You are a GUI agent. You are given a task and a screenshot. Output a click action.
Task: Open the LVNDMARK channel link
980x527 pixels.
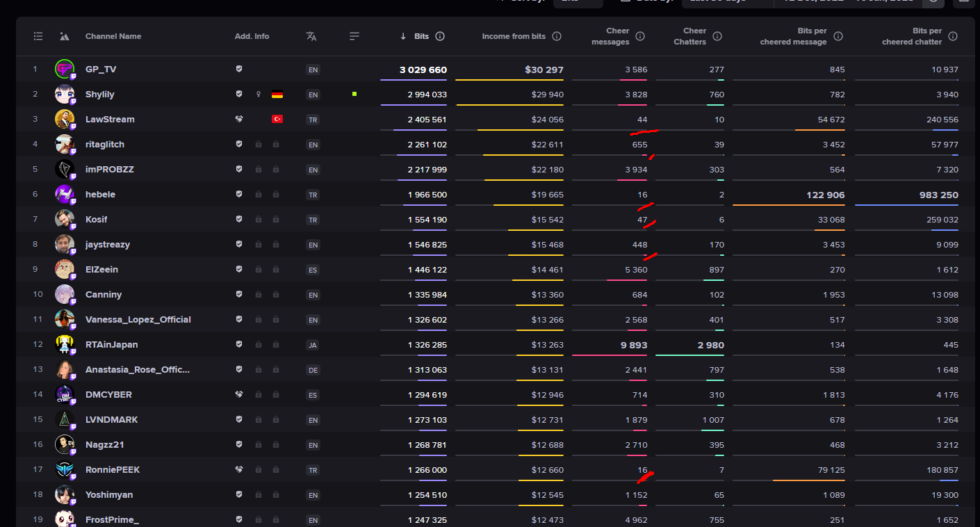112,420
